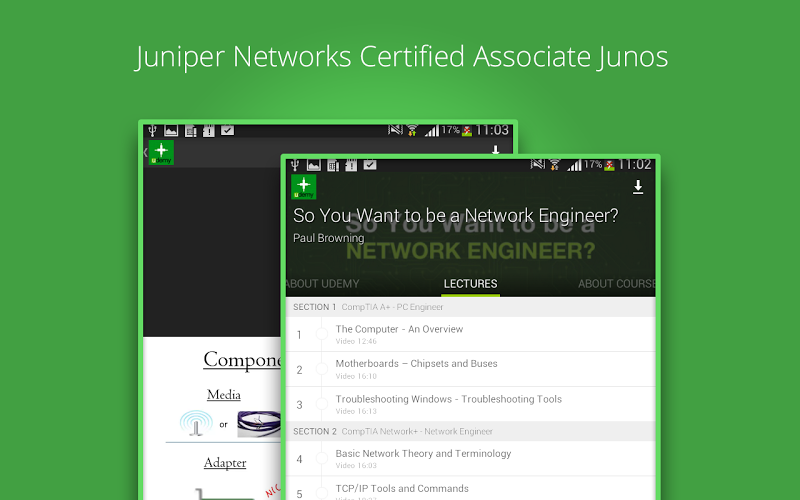Viewport: 800px width, 500px height.
Task: Tap 17% battery text in front status bar
Action: pos(593,164)
